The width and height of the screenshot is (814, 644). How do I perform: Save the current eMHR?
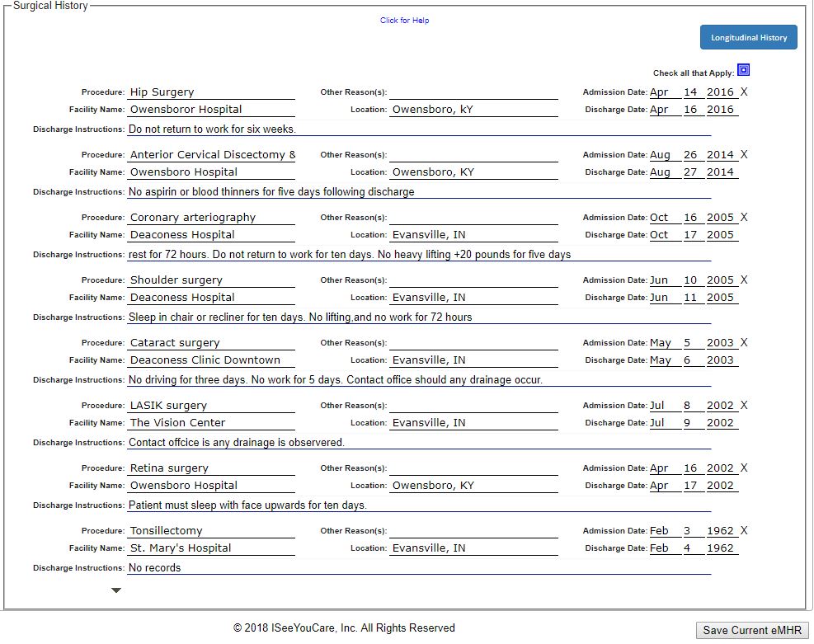tap(752, 630)
